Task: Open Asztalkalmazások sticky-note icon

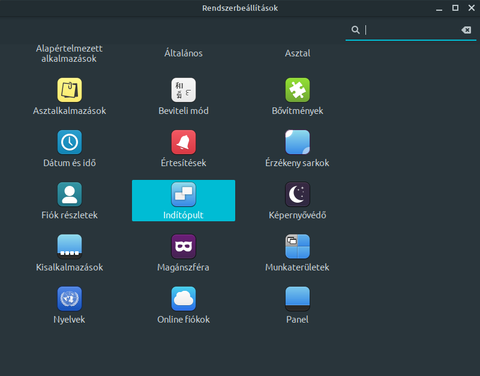Action: pyautogui.click(x=69, y=90)
